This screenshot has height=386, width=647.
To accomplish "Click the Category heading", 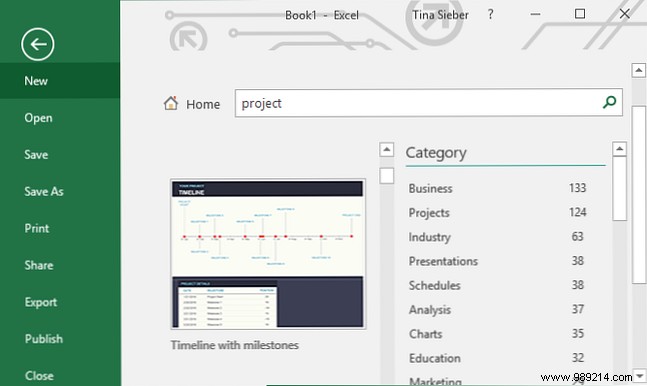I will click(436, 153).
